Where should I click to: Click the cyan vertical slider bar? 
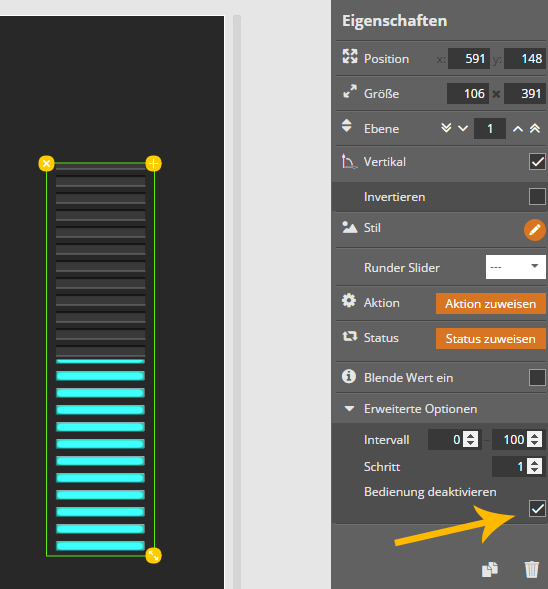pos(101,359)
